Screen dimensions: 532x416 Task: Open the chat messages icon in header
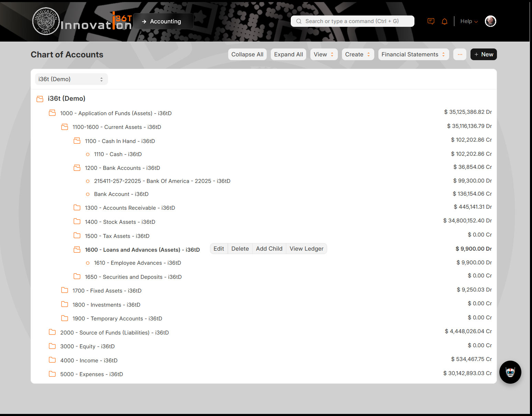point(431,21)
